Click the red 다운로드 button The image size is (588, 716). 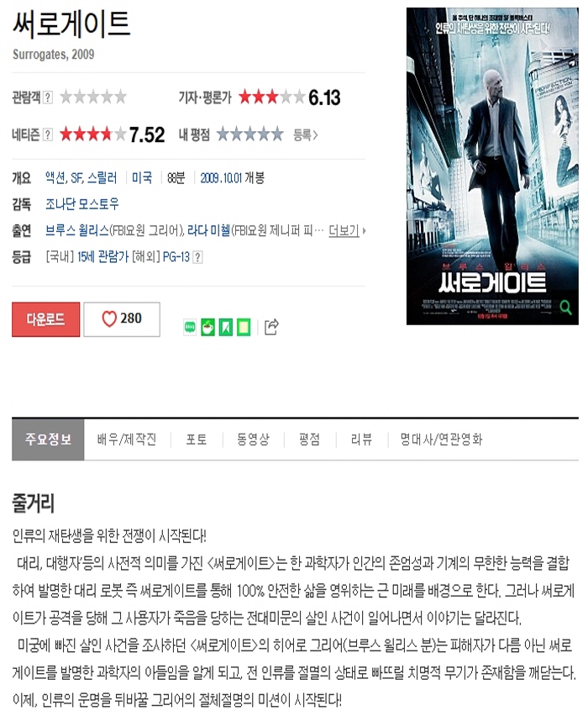pyautogui.click(x=45, y=319)
